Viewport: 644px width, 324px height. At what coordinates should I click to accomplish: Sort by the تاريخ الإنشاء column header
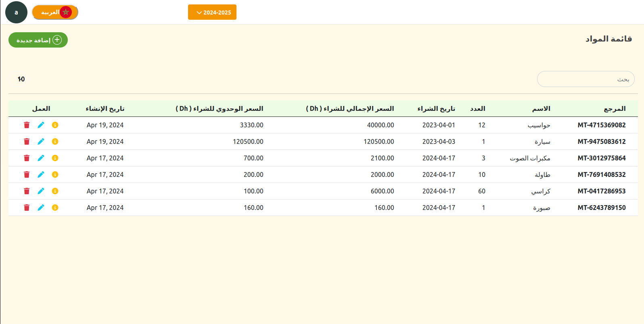pos(105,109)
